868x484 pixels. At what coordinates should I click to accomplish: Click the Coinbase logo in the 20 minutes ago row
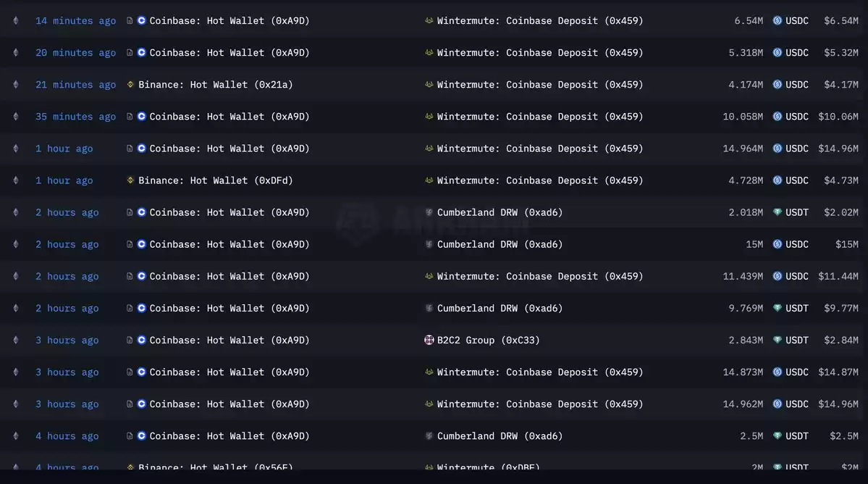click(142, 53)
